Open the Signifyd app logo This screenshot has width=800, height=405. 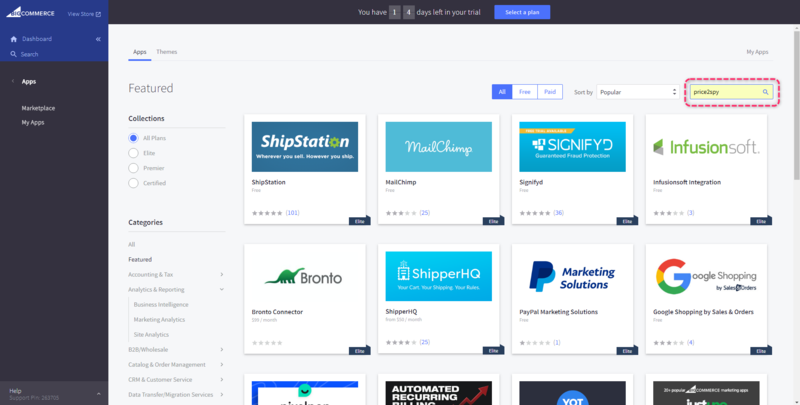pos(572,147)
